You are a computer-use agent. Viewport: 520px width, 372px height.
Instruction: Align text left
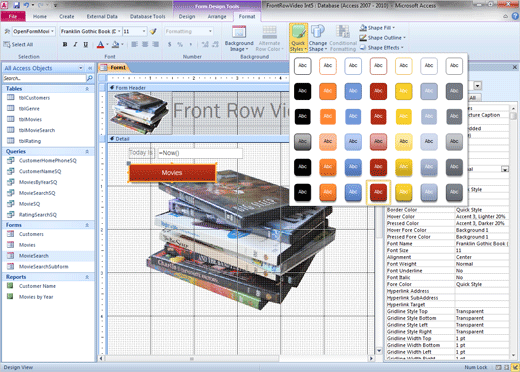(134, 44)
